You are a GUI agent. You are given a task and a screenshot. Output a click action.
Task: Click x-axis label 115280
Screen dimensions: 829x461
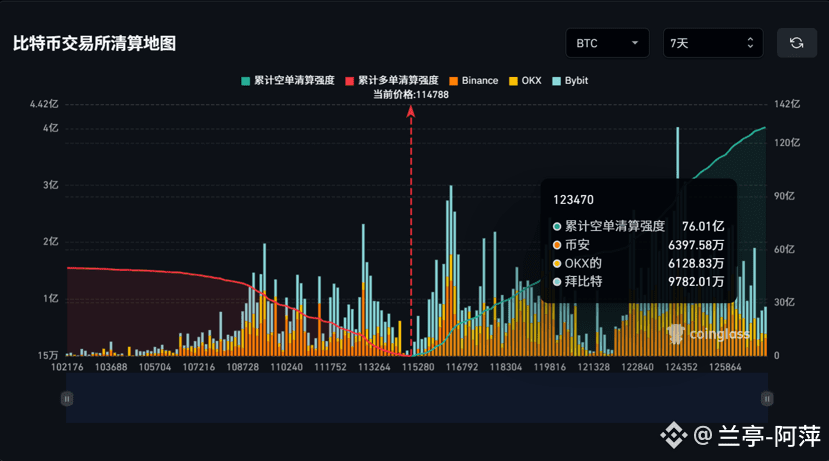(418, 367)
